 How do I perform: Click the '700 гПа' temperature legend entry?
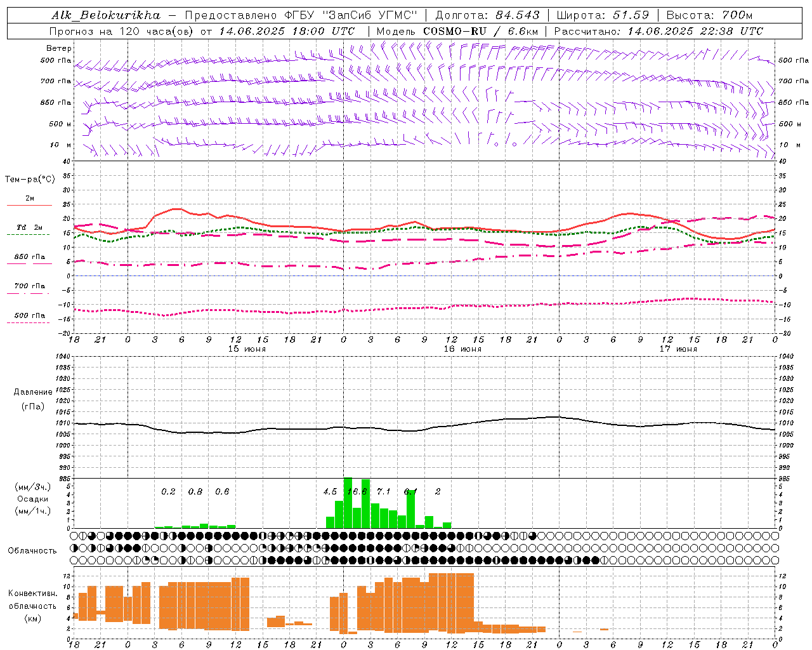[x=30, y=286]
